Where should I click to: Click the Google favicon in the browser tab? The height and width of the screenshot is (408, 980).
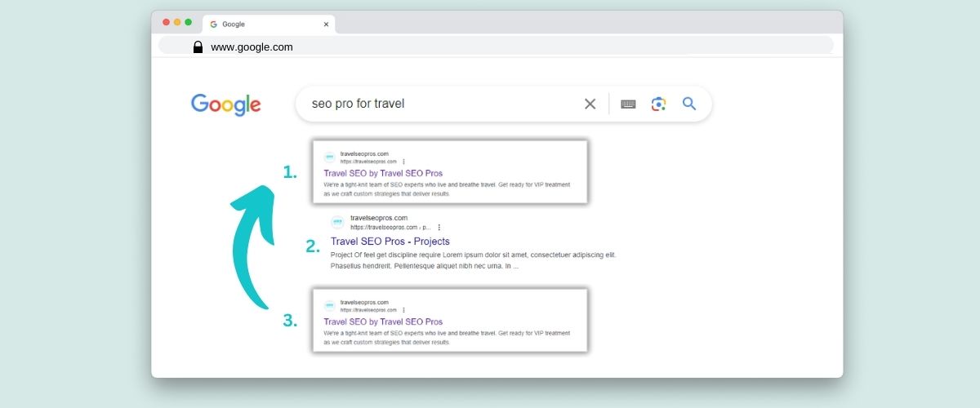(x=214, y=24)
